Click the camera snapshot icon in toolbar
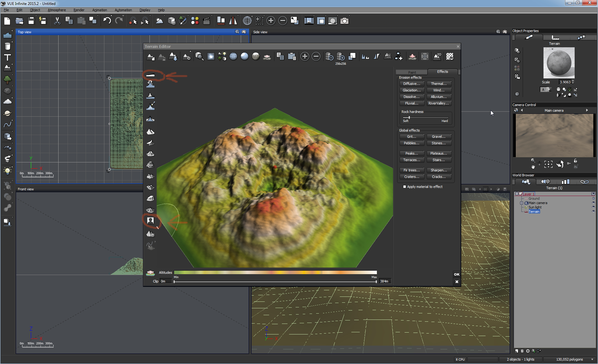The width and height of the screenshot is (598, 364). tap(344, 21)
